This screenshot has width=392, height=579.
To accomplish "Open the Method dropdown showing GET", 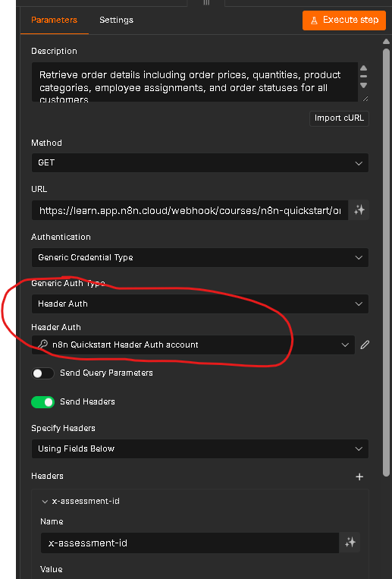I will 199,163.
